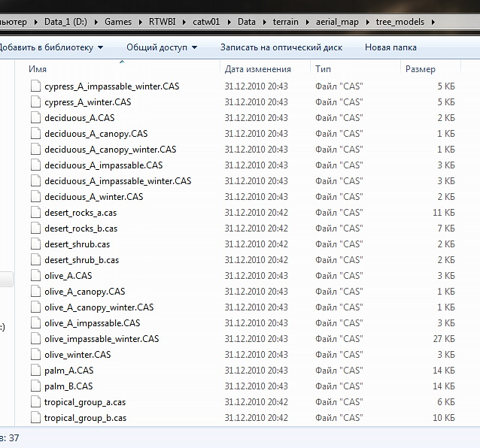Viewport: 480px width, 448px height.
Task: Navigate to Data_1 (D:) in the address bar
Action: pos(65,22)
